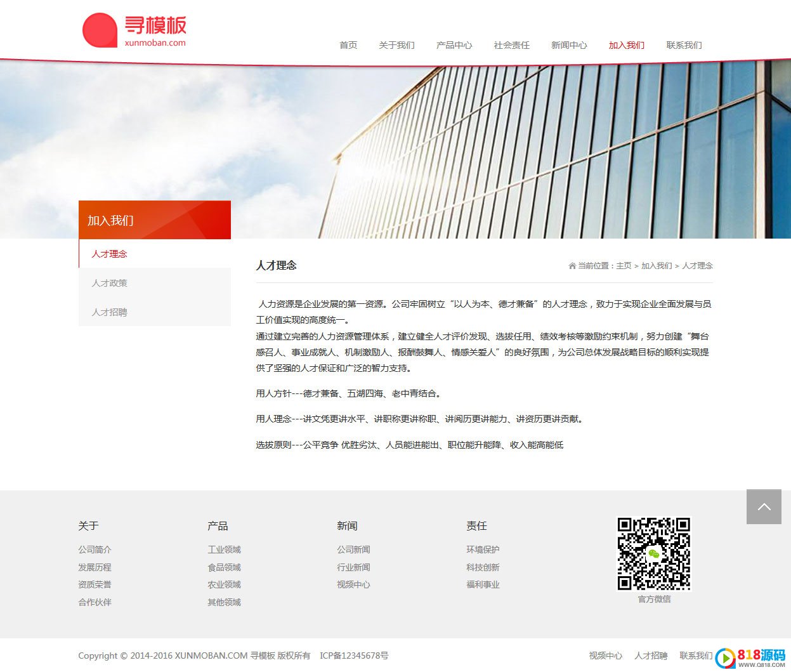Click the 官方微信 caption

(x=654, y=599)
